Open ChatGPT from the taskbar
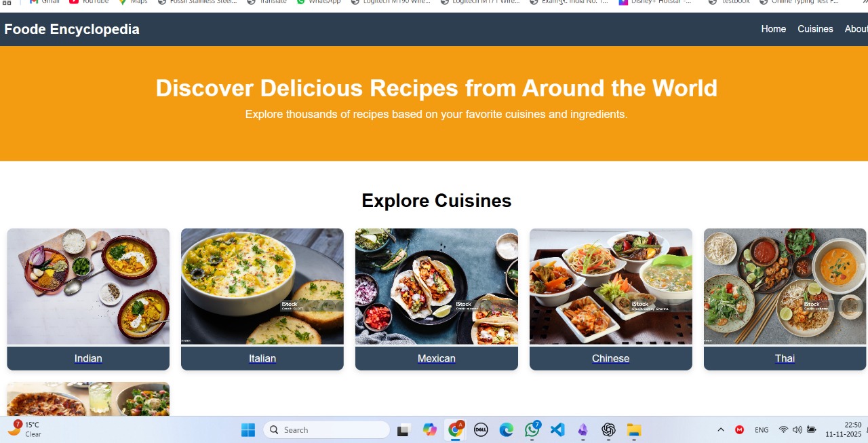Screen dimensions: 868x443 [x=608, y=429]
